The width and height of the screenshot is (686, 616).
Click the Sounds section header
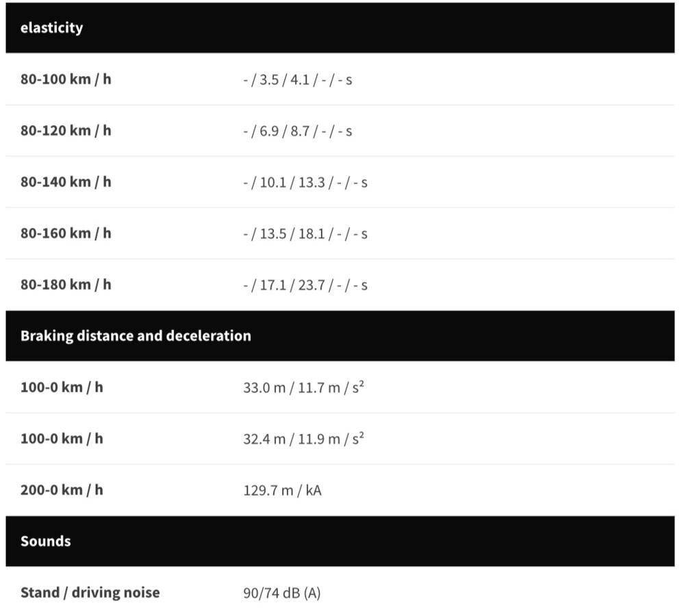[x=46, y=541]
